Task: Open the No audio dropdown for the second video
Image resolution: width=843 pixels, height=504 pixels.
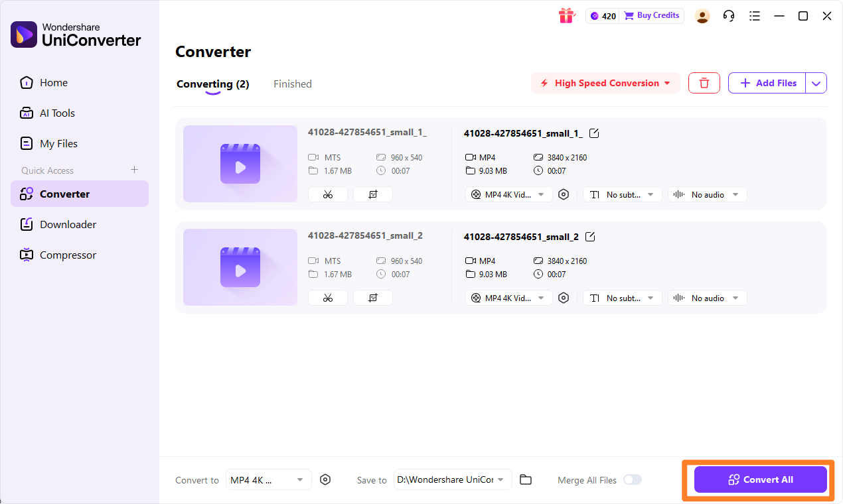Action: [x=707, y=297]
